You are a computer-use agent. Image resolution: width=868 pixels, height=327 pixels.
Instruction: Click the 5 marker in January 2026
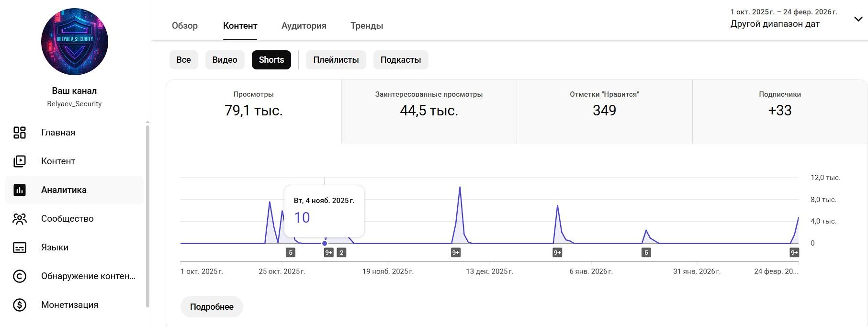point(646,252)
